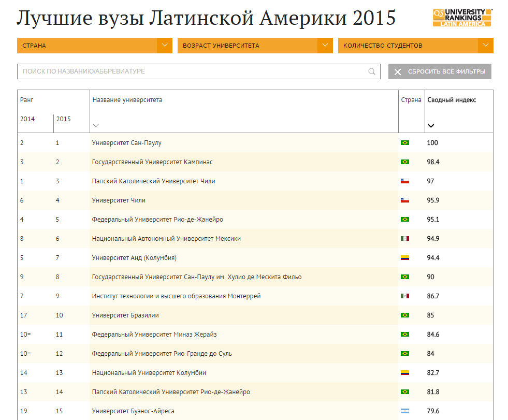Click Brazil flag for Рио-Гранде до Суль
Image resolution: width=508 pixels, height=420 pixels.
(404, 353)
